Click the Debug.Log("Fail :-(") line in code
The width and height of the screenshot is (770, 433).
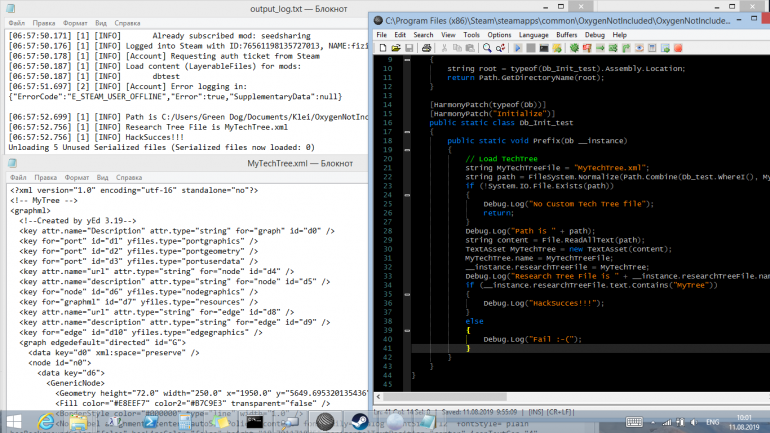click(532, 339)
